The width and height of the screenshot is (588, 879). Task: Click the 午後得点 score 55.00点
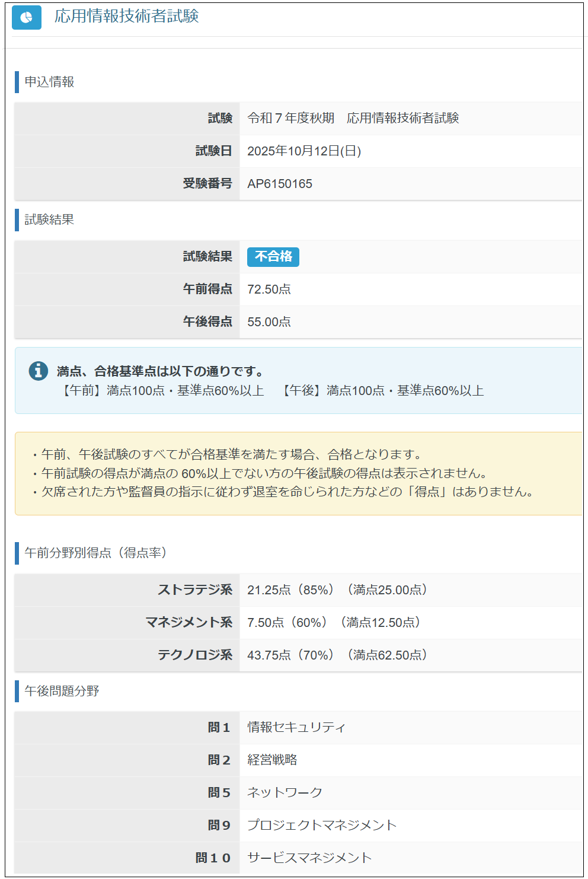click(x=269, y=322)
